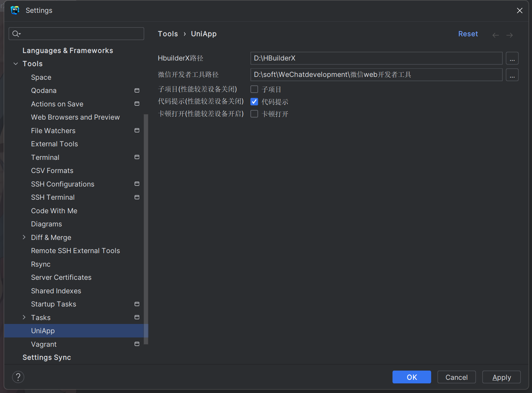This screenshot has height=393, width=532.
Task: Click the Reset link
Action: tap(468, 34)
